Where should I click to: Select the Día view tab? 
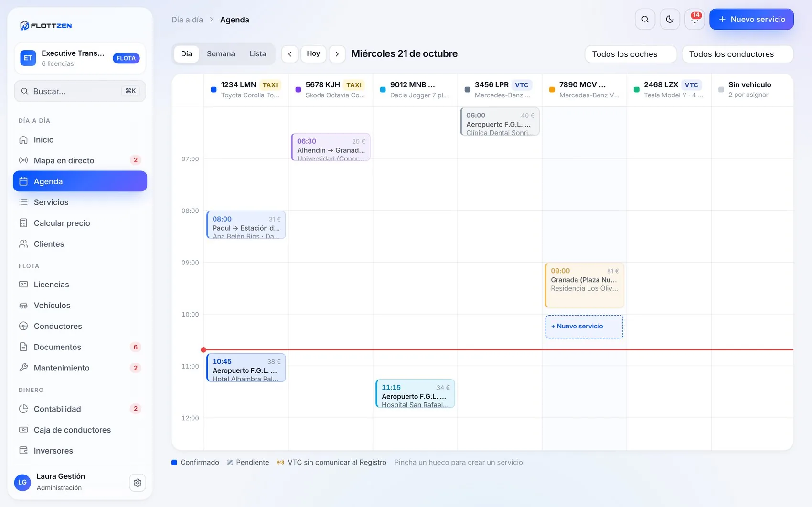pyautogui.click(x=186, y=54)
